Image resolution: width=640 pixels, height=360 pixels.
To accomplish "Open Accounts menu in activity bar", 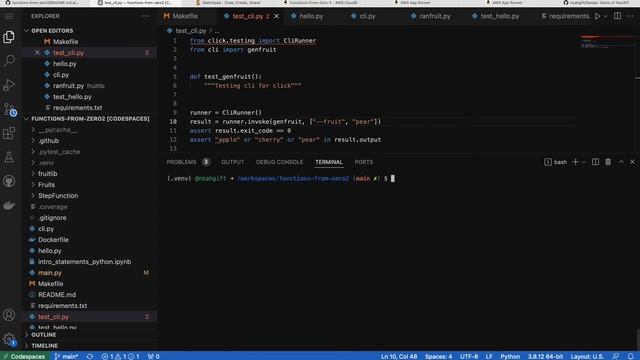I will pos(9,315).
